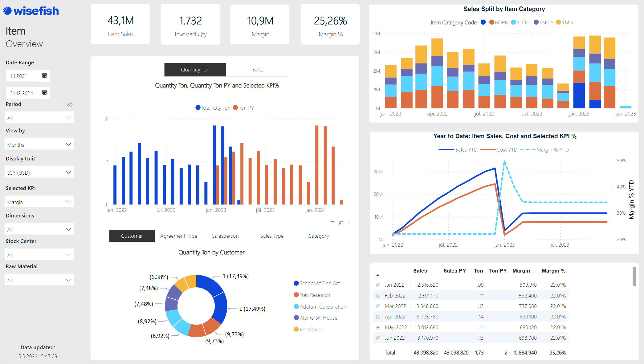Open the calendar picker for the start date
Image resolution: width=644 pixels, height=364 pixels.
pos(44,76)
